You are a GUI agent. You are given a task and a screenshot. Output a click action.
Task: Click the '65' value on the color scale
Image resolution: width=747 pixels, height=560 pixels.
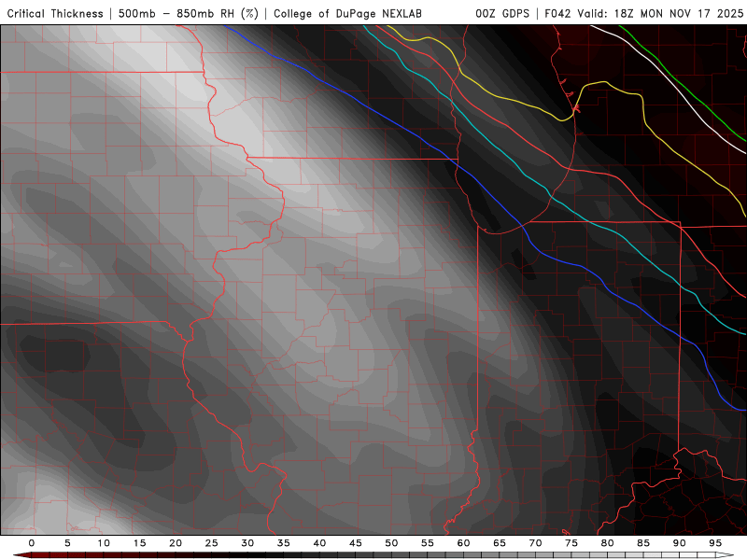click(x=500, y=543)
